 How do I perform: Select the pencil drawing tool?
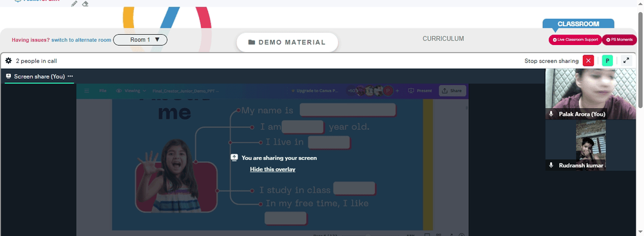[x=74, y=4]
